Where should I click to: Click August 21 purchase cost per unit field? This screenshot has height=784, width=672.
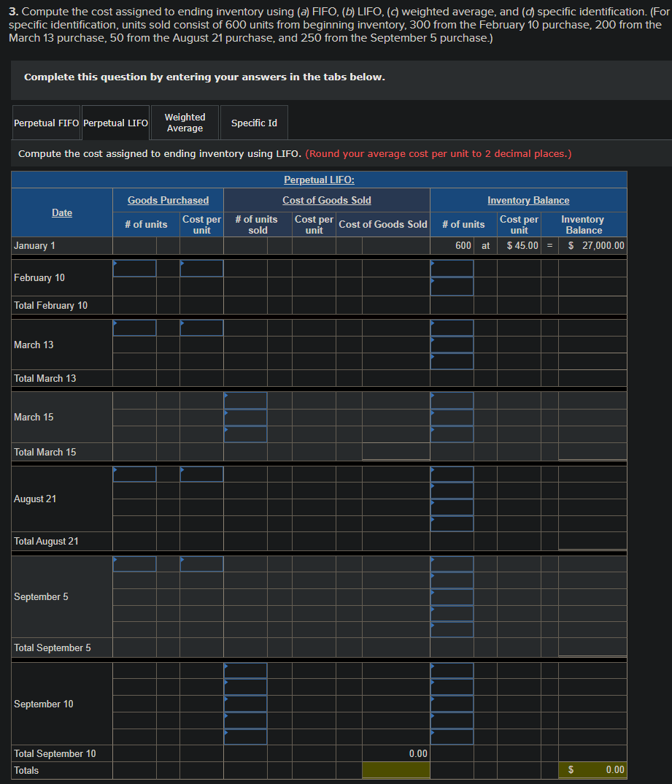coord(201,474)
